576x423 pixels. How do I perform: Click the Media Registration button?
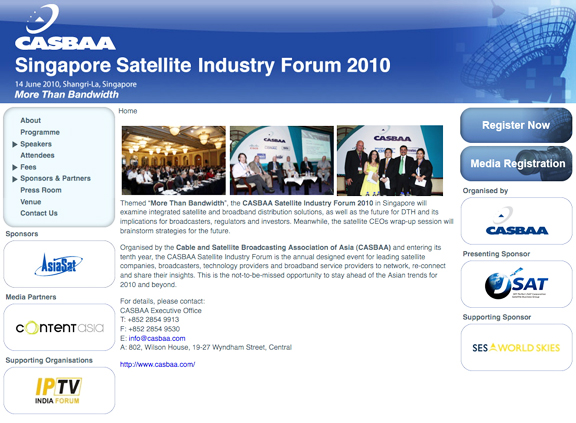point(516,163)
